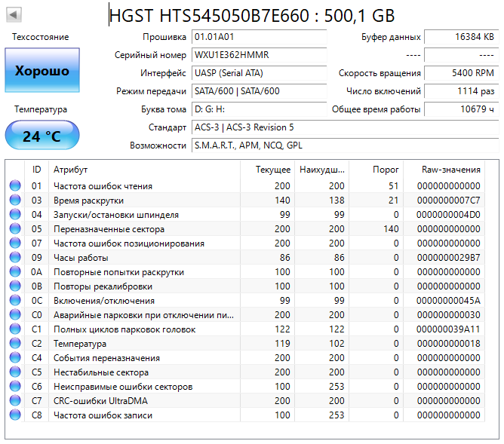The image size is (504, 444).
Task: Select the Запуски/остановки шпинделя row
Action: coord(246,214)
